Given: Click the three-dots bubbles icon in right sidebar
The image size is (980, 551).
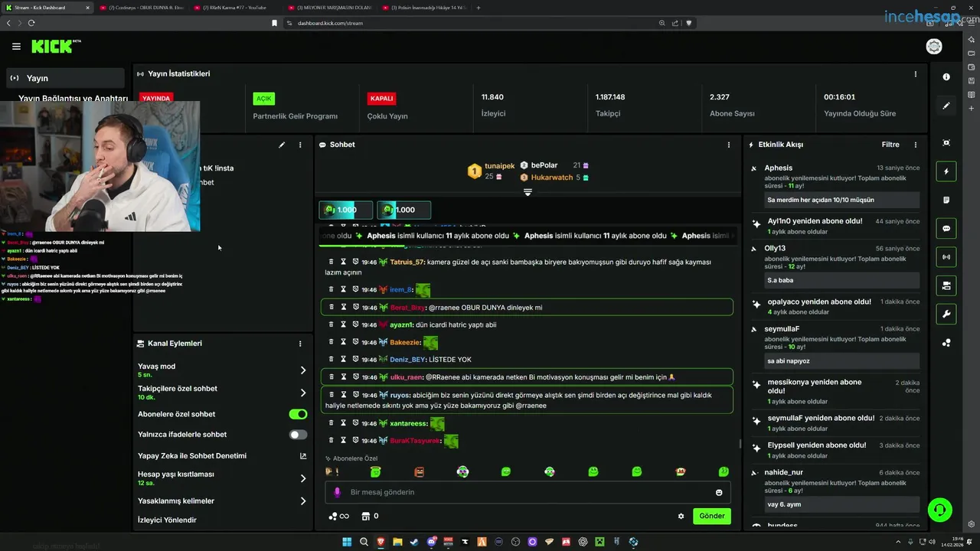Looking at the screenshot, I should (x=946, y=343).
